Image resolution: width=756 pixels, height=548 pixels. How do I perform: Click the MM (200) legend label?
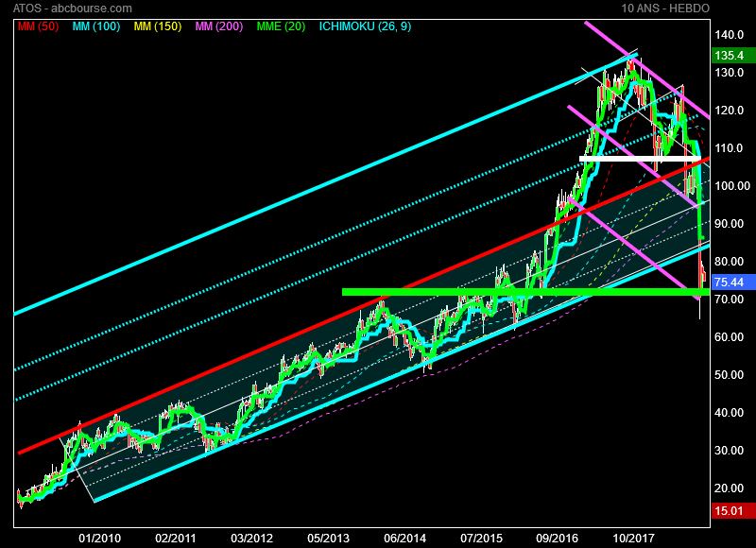[219, 26]
